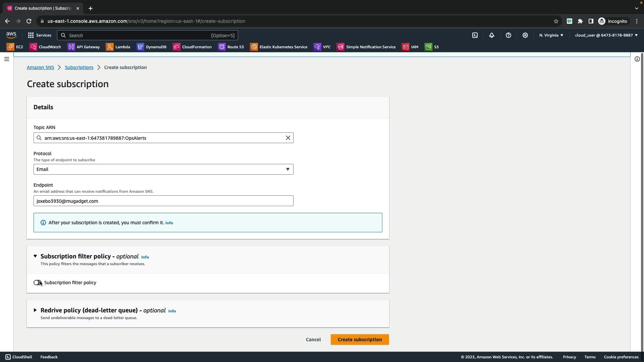Click the Create subscription button
The width and height of the screenshot is (644, 362).
360,340
